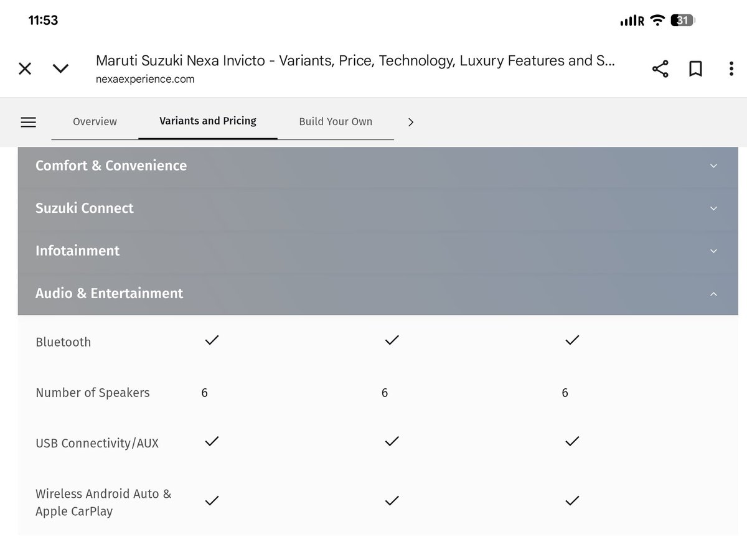Show more tabs with right arrow
The height and width of the screenshot is (560, 747).
pos(411,122)
